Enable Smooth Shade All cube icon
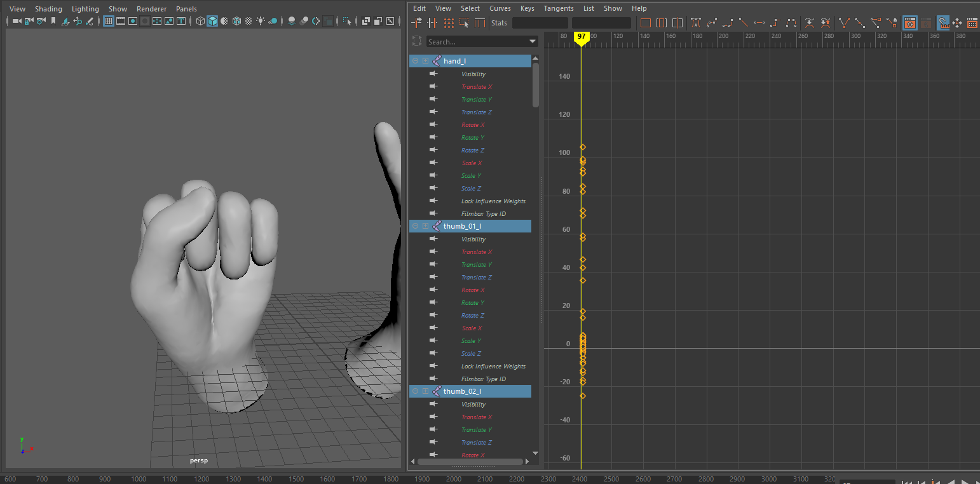The width and height of the screenshot is (980, 484). tap(212, 21)
